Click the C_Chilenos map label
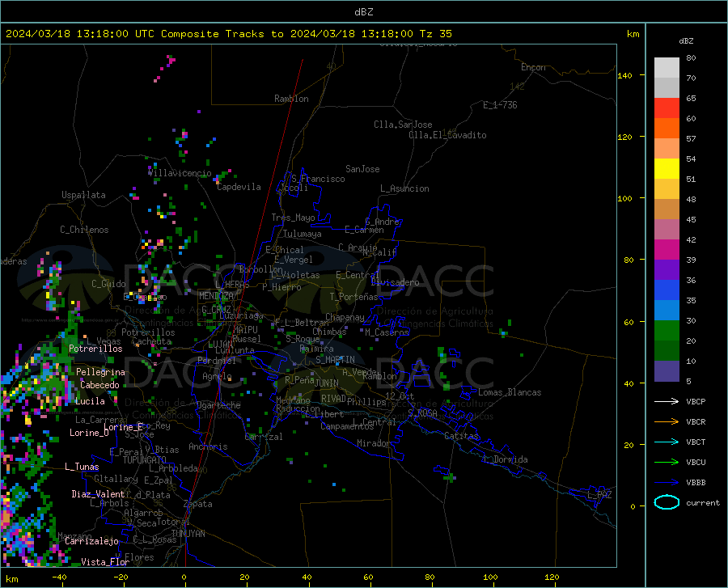 point(84,230)
